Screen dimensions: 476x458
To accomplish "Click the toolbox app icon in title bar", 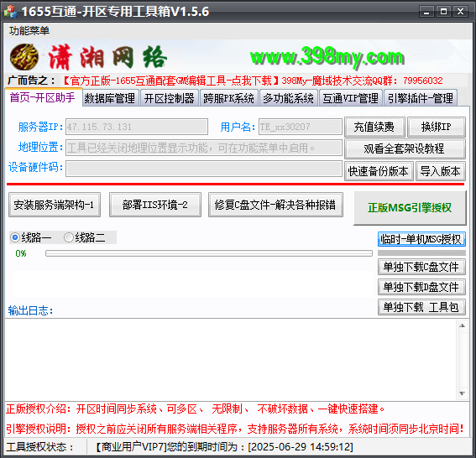I will [x=10, y=12].
